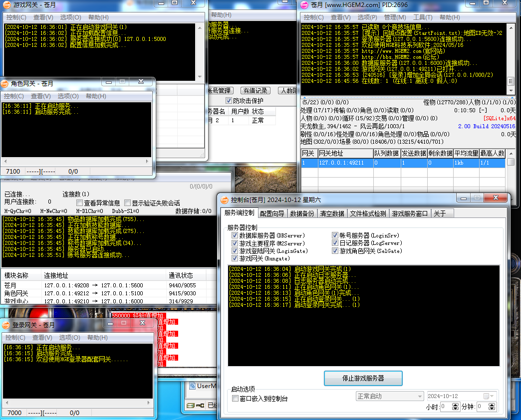This screenshot has height=420, width=521.
Task: Toggle 日记服务器 (LogServer) checkbox
Action: click(x=335, y=243)
